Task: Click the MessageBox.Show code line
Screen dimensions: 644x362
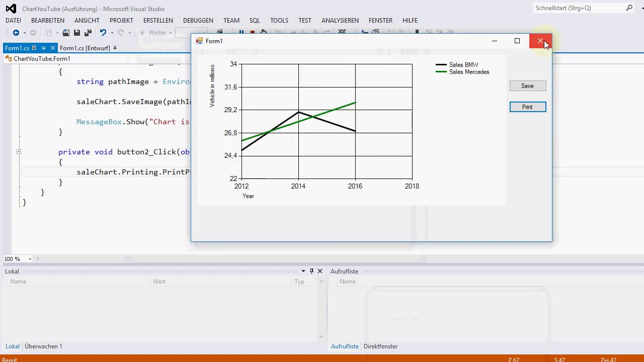Action: [x=133, y=122]
